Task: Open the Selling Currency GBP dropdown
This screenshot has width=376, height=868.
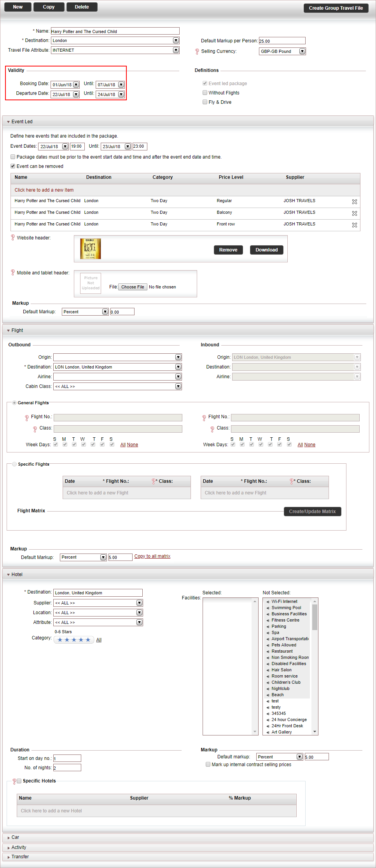Action: click(302, 51)
